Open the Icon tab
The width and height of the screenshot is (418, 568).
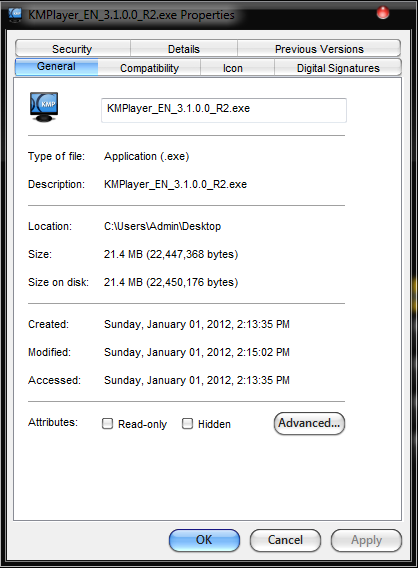pyautogui.click(x=233, y=68)
